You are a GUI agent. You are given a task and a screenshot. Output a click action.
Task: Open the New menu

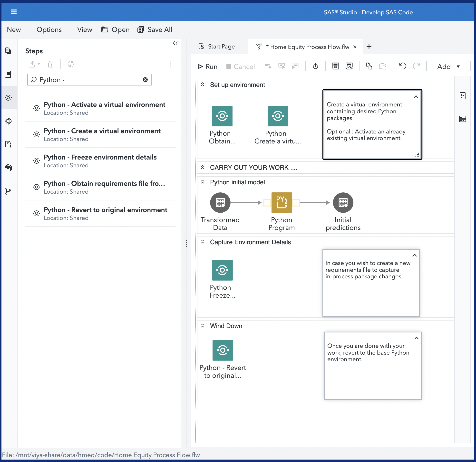pos(14,29)
